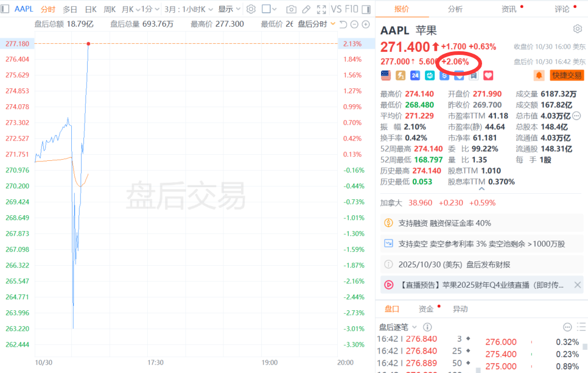Click the 快捷交易 quick trade button
This screenshot has width=588, height=373.
tap(566, 75)
